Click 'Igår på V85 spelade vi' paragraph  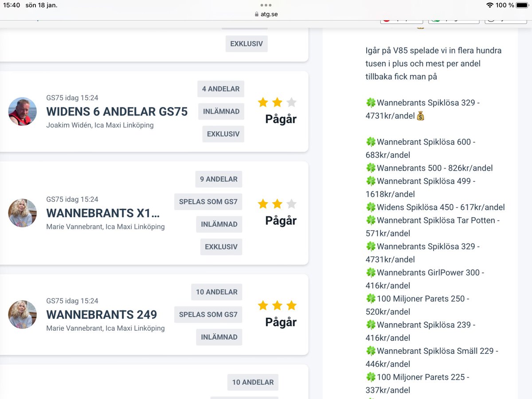434,63
